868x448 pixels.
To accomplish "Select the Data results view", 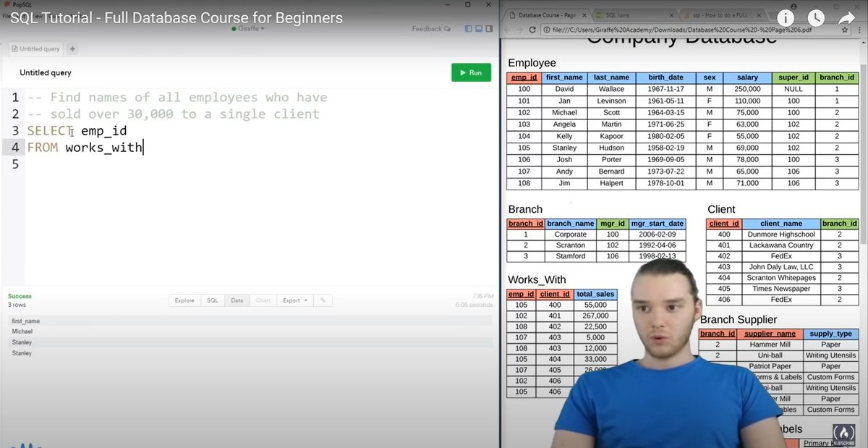I will (x=237, y=300).
